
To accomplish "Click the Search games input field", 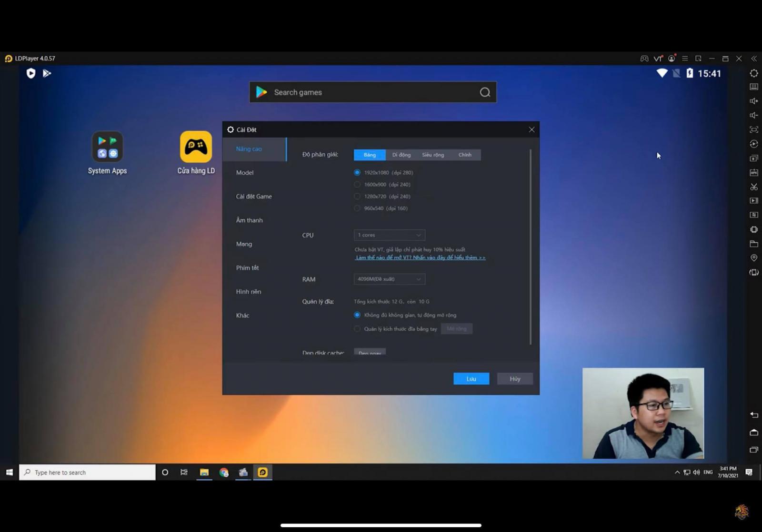I will [x=373, y=92].
